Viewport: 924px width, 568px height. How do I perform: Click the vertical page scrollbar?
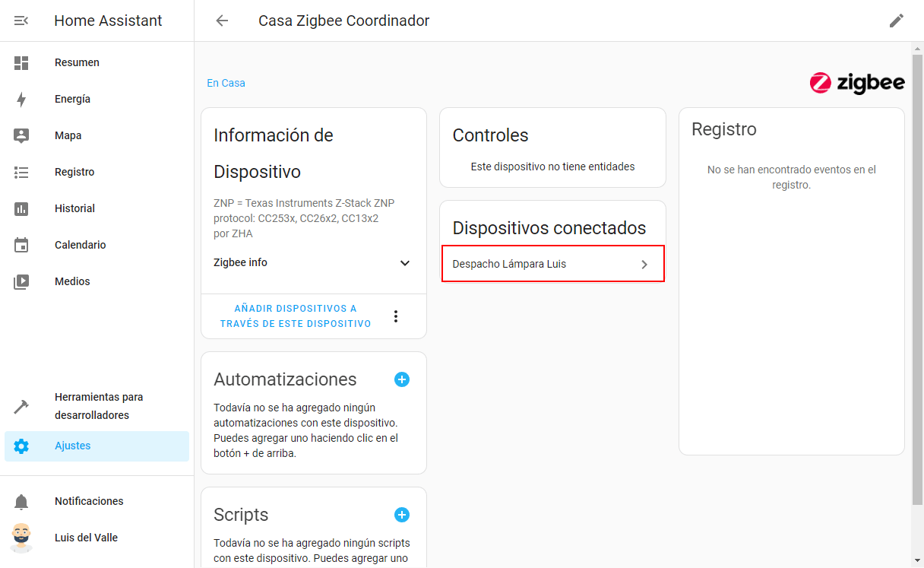[x=917, y=274]
